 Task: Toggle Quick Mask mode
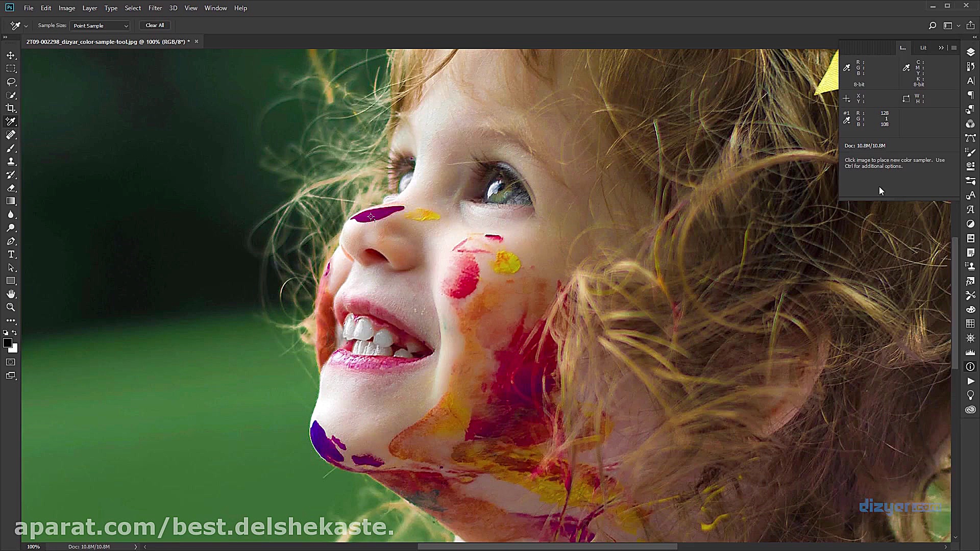coord(11,362)
